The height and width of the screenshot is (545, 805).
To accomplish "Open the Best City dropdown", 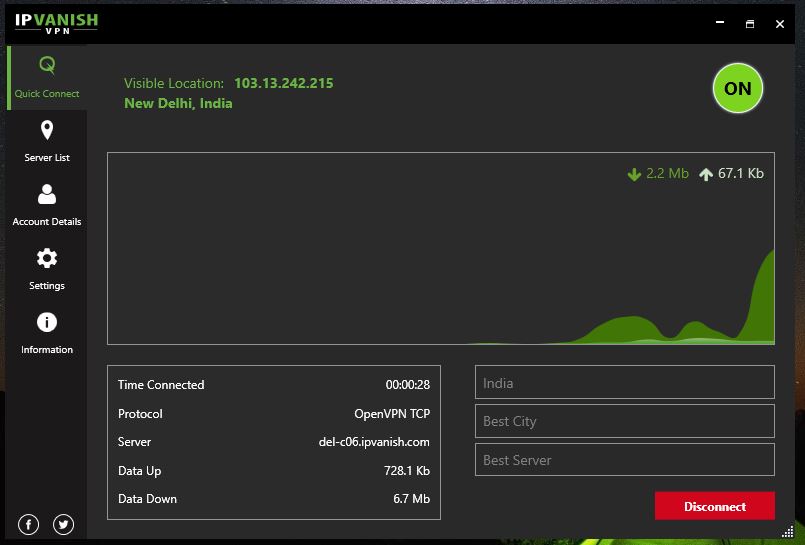I will (x=624, y=421).
